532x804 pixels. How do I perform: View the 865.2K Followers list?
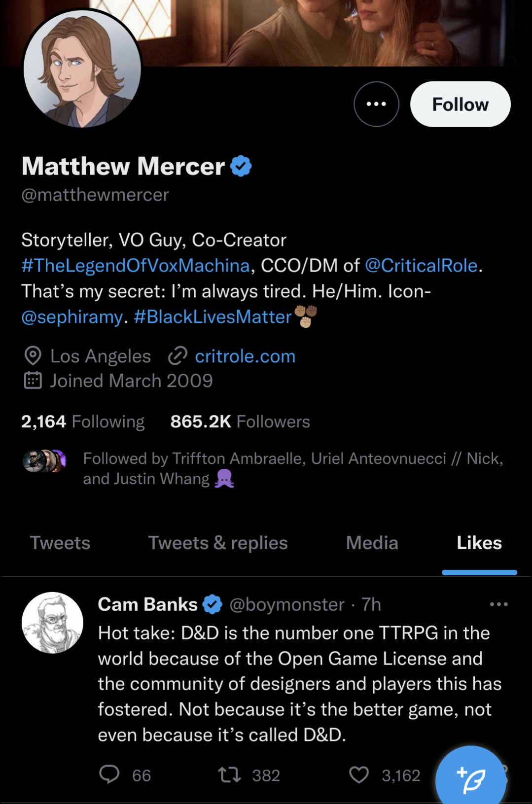tap(240, 421)
